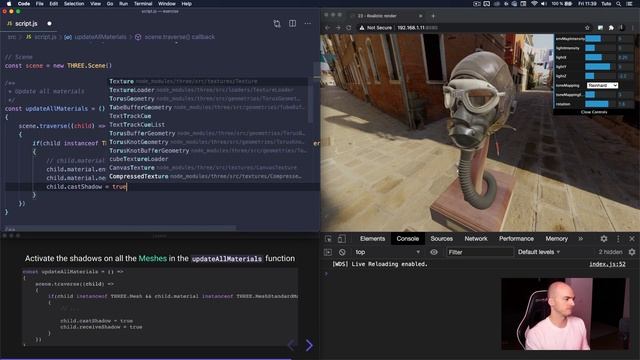Image resolution: width=640 pixels, height=360 pixels.
Task: Switch to the Performance tab
Action: tap(516, 239)
